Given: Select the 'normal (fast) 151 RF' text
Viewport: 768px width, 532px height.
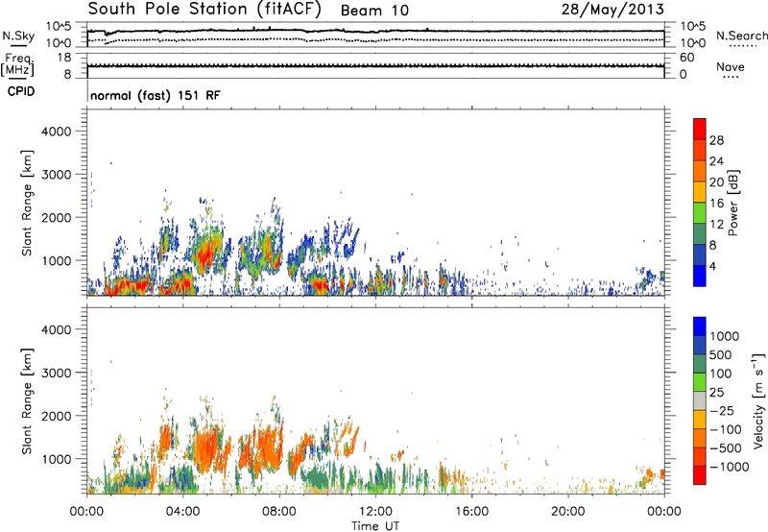Looking at the screenshot, I should click(156, 95).
